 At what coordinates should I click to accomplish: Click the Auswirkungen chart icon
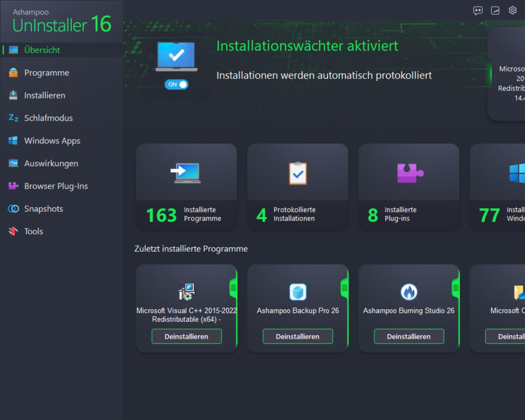pos(13,163)
